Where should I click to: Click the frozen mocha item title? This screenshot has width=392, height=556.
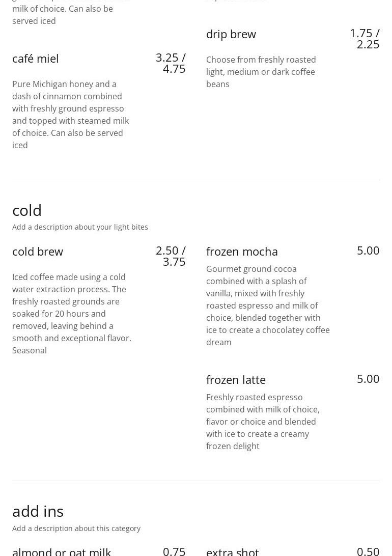(x=242, y=252)
